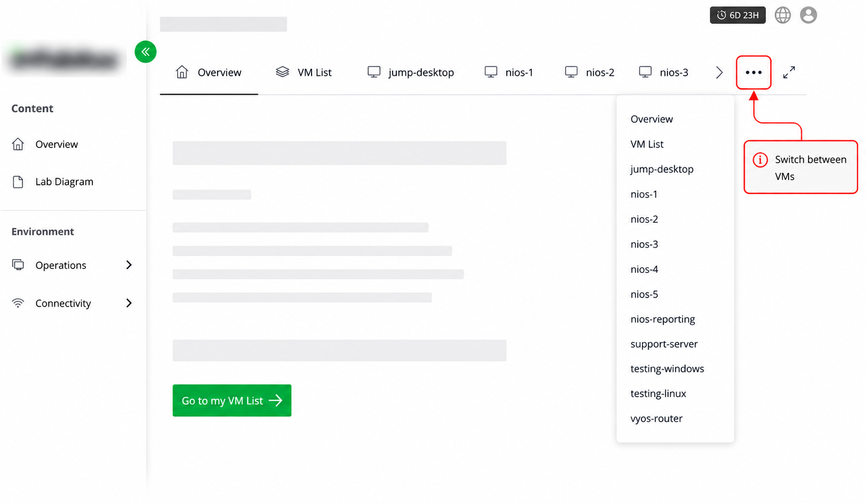Expand the Operations section chevron
The image size is (866, 504).
129,265
